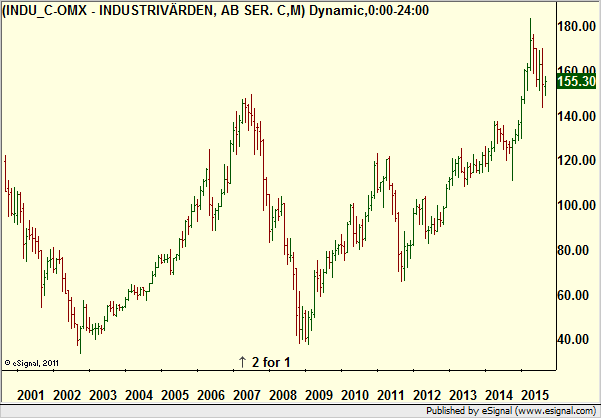Click the 2005 year label
Screen dimensions: 601x418
click(175, 395)
